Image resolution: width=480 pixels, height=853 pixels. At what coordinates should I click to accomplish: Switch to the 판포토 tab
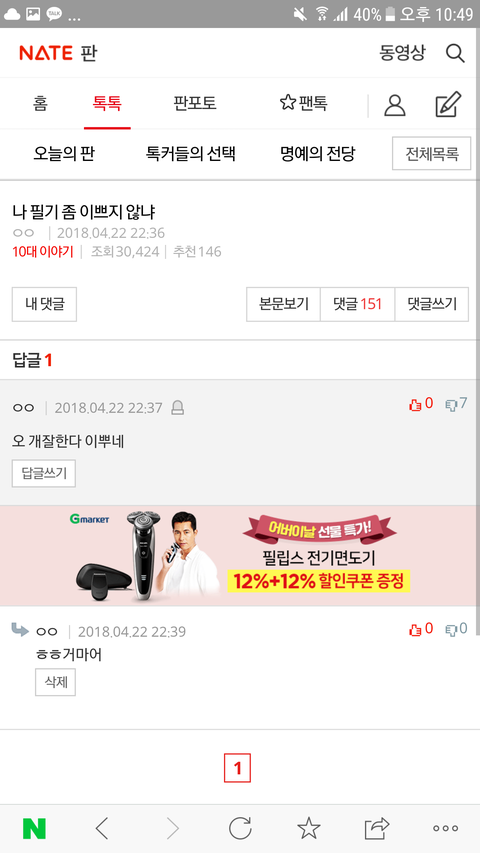pyautogui.click(x=195, y=103)
